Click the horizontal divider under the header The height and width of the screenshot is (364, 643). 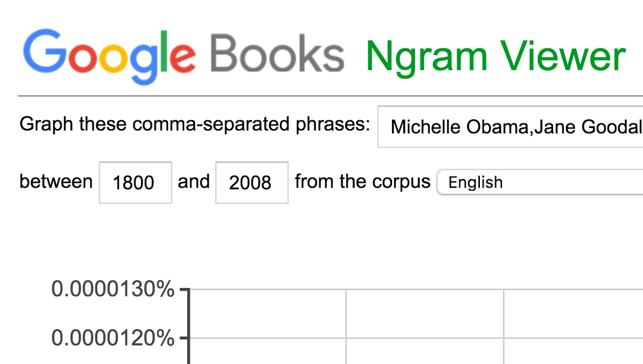pyautogui.click(x=321, y=95)
